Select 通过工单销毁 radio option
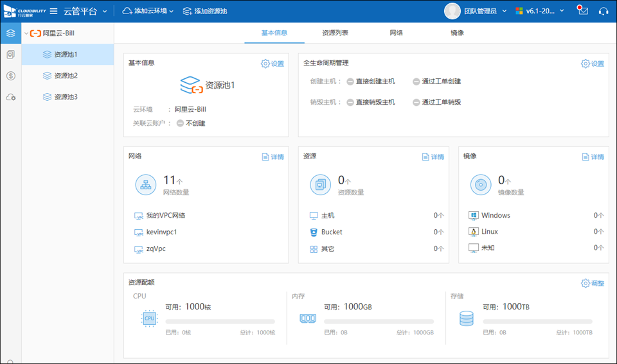The width and height of the screenshot is (617, 364). [416, 102]
